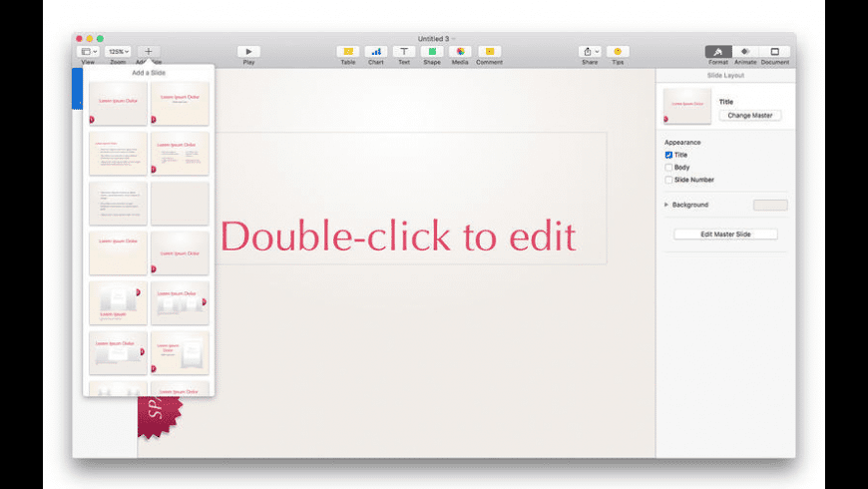Image resolution: width=868 pixels, height=489 pixels.
Task: Open the Background color swatch
Action: pyautogui.click(x=770, y=205)
